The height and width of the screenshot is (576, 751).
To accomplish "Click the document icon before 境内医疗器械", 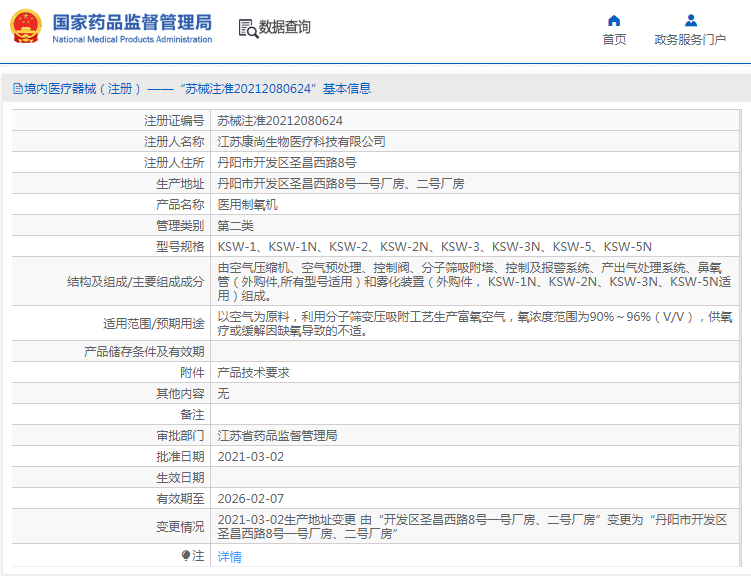I will [x=18, y=89].
